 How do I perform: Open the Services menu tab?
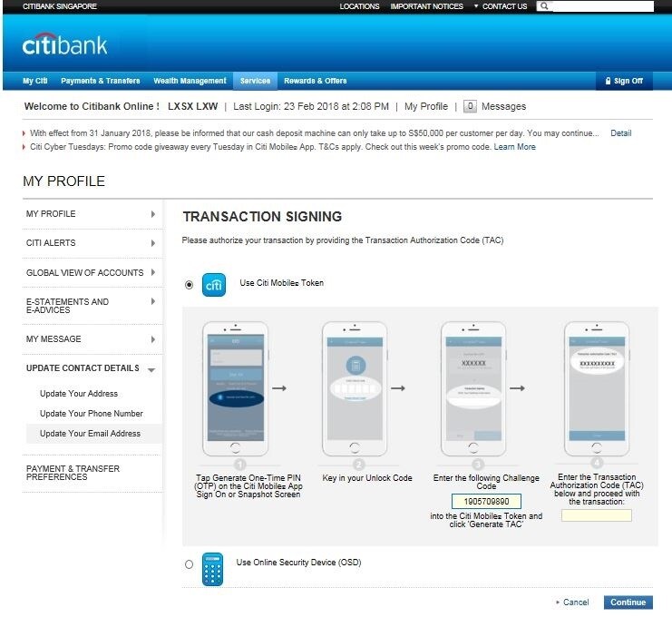click(x=255, y=81)
